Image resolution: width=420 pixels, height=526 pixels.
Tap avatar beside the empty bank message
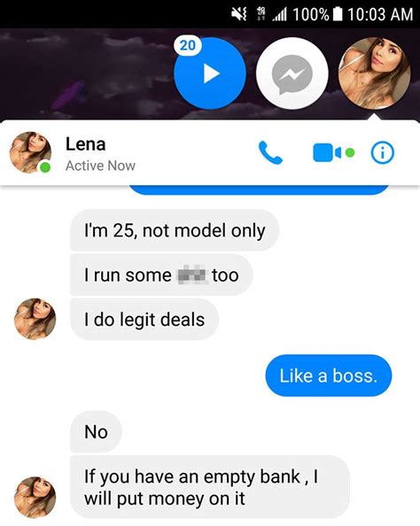click(35, 498)
